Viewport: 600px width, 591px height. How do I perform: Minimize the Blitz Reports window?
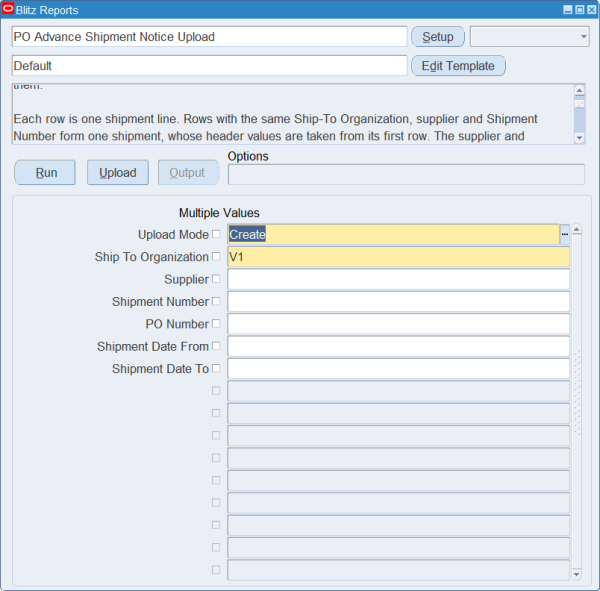(x=568, y=10)
